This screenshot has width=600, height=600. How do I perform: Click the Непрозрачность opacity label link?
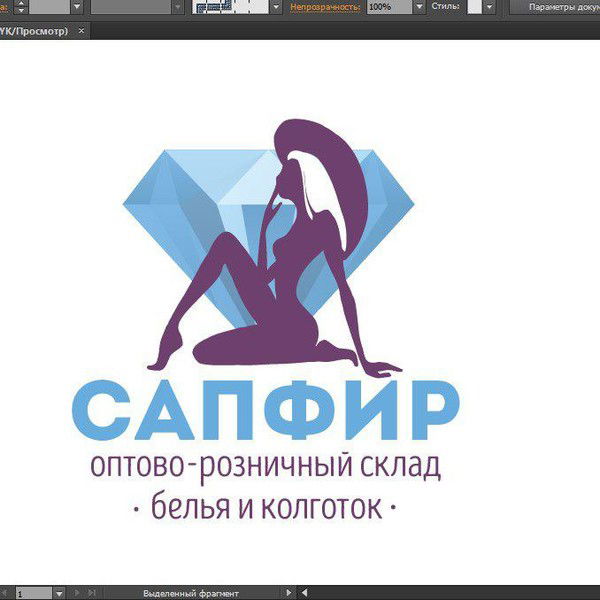[325, 7]
